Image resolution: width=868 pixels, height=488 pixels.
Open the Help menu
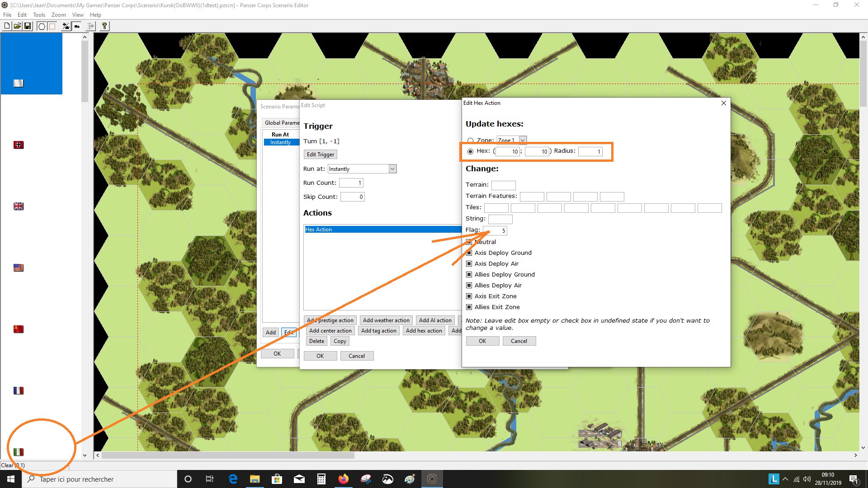pyautogui.click(x=95, y=15)
